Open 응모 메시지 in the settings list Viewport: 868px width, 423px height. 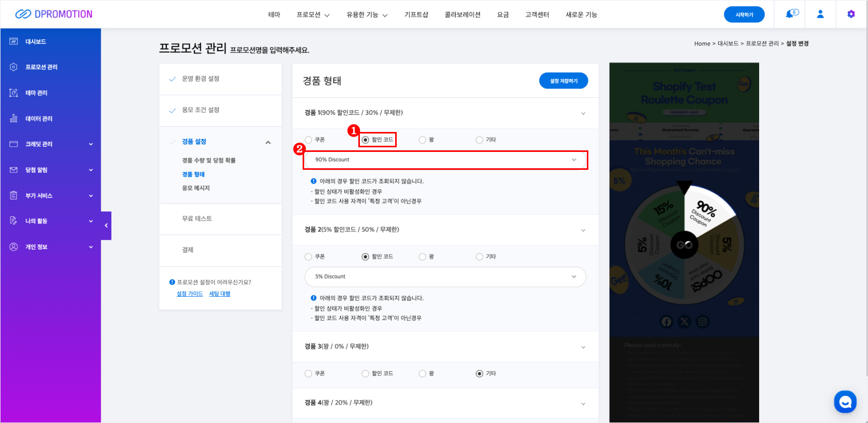196,188
